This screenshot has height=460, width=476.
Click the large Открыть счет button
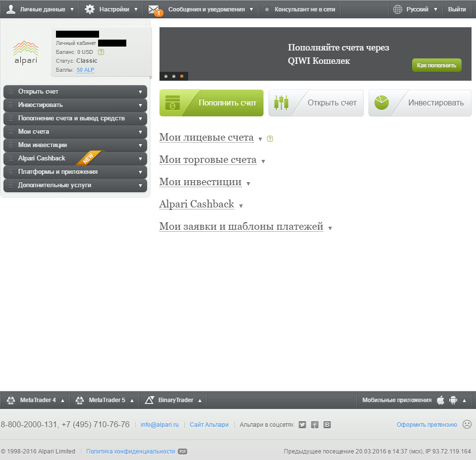pyautogui.click(x=316, y=103)
